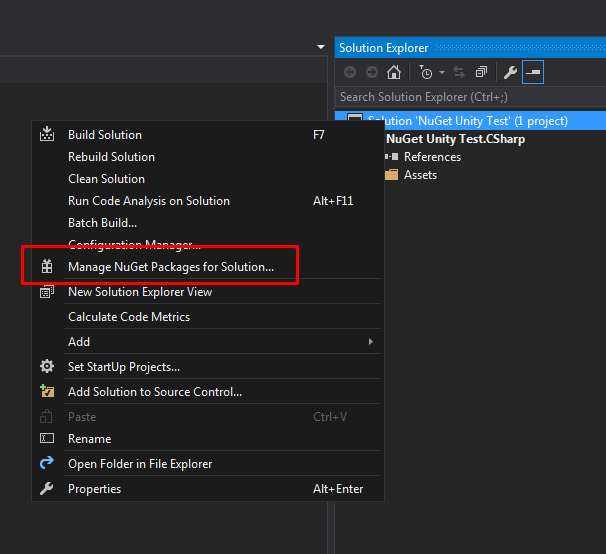Select the References node
Viewport: 606px width, 554px height.
[x=432, y=157]
